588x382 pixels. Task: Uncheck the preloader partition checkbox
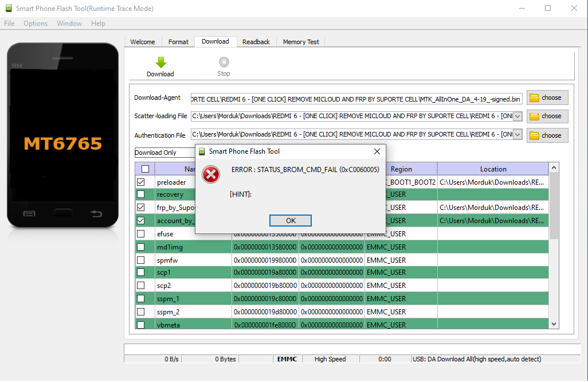[140, 182]
